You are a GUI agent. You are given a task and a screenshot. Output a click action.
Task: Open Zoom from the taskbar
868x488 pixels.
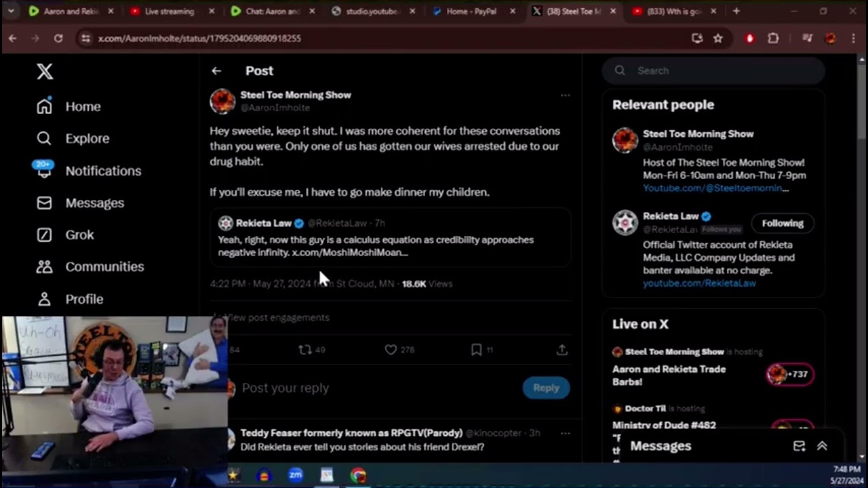pos(296,475)
